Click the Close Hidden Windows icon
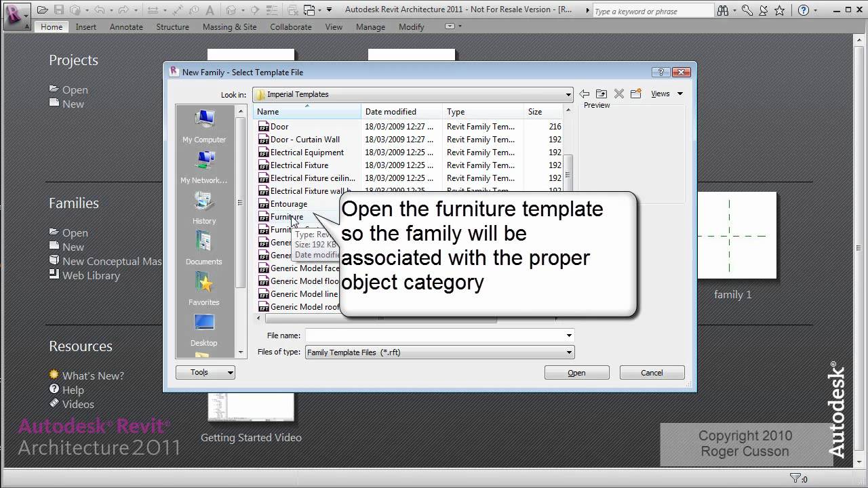The height and width of the screenshot is (488, 868). pos(292,10)
